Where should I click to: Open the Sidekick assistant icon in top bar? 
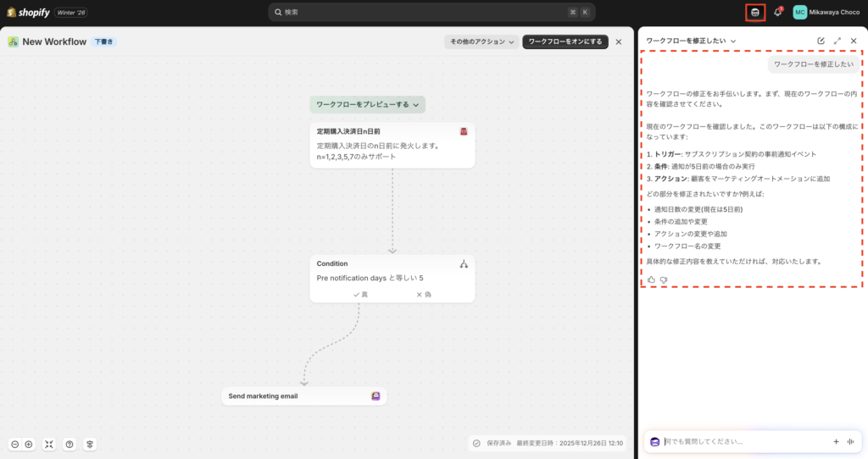(755, 12)
